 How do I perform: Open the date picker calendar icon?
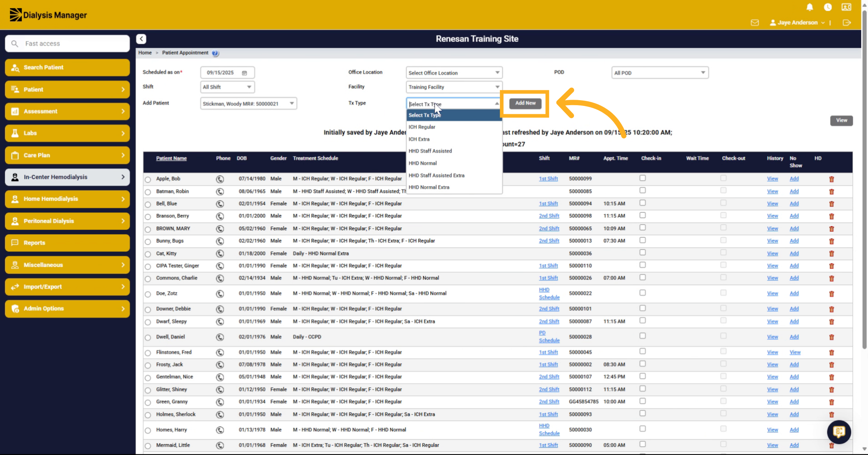244,73
